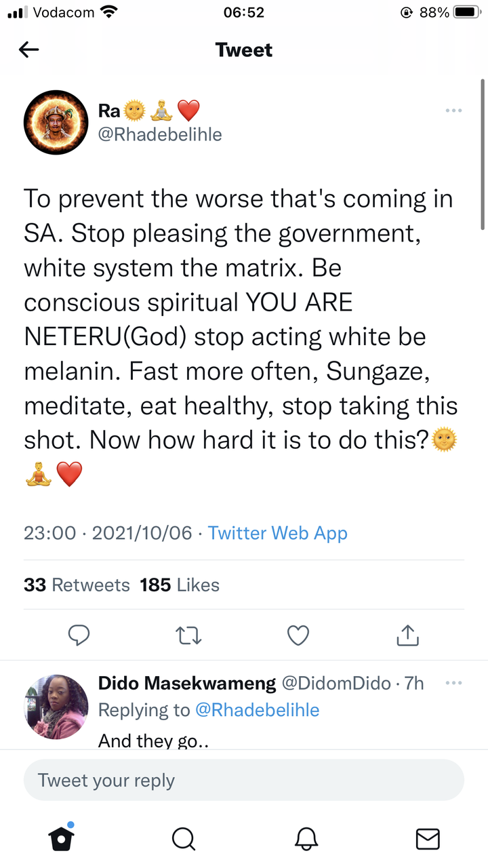Tap the back arrow icon

tap(29, 50)
